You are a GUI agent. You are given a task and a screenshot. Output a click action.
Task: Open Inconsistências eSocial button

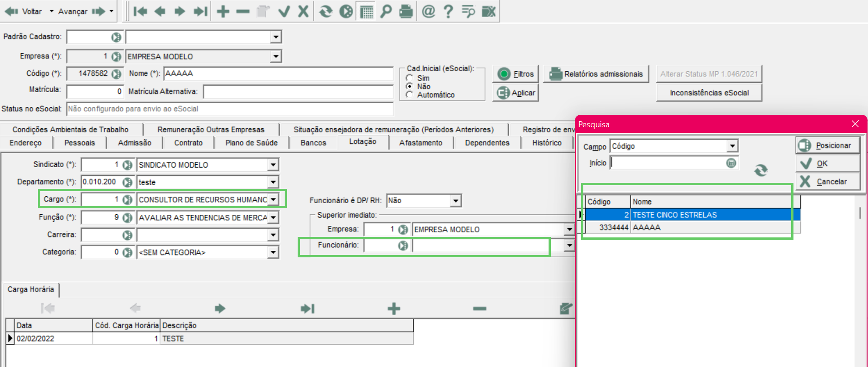(x=709, y=93)
